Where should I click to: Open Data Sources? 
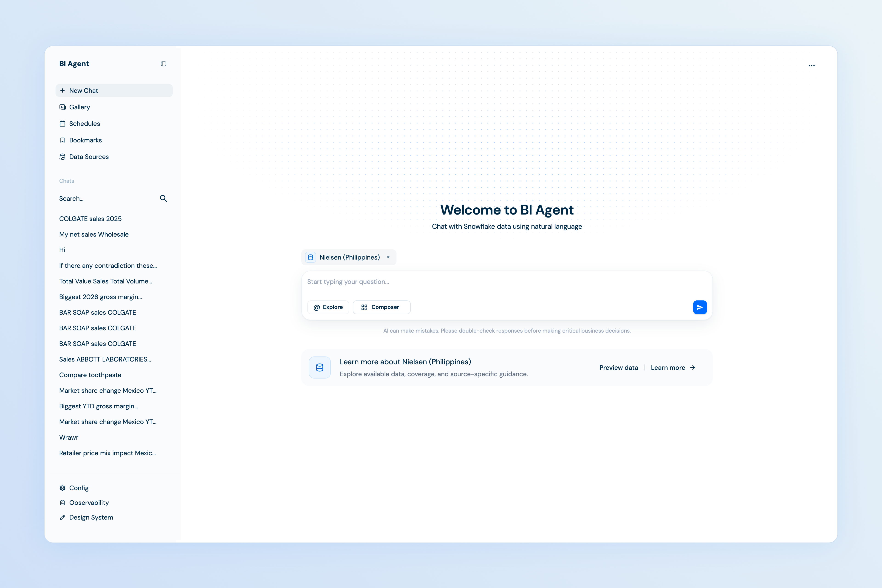point(114,157)
